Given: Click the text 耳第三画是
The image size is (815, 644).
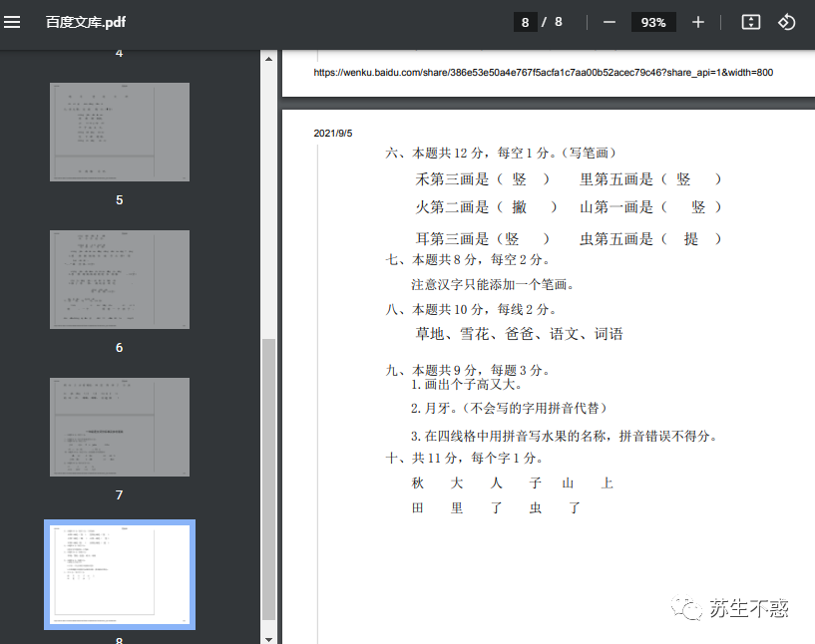Looking at the screenshot, I should pos(452,239).
